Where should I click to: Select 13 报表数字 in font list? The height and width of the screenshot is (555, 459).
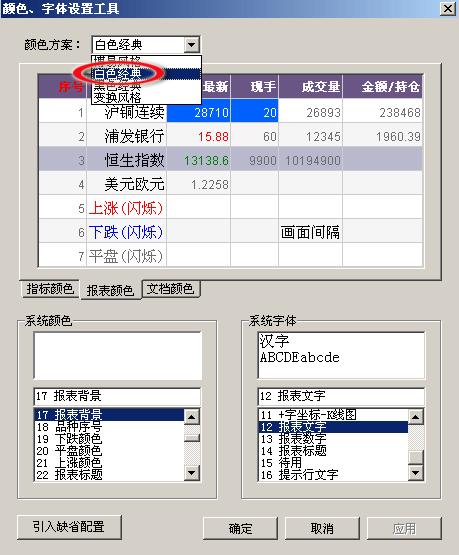pyautogui.click(x=333, y=439)
